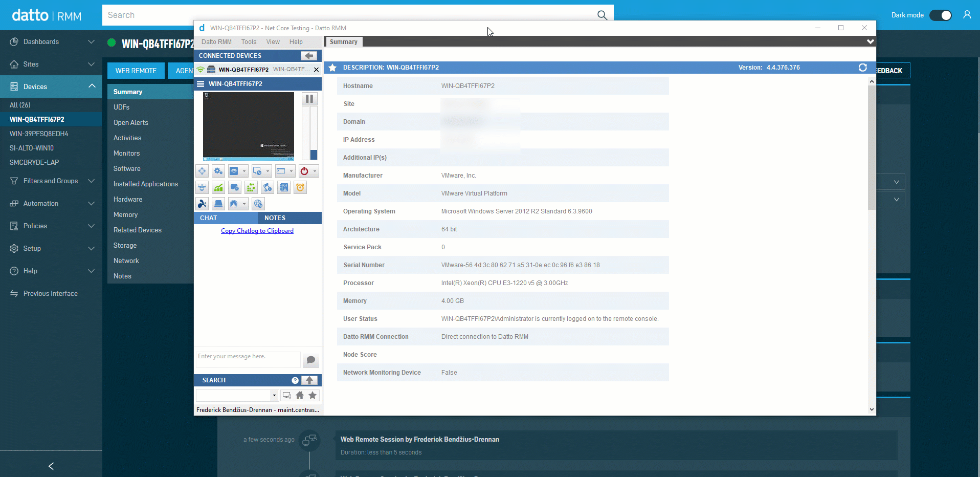The height and width of the screenshot is (477, 980).
Task: Click the globe web remote icon
Action: pos(258,204)
